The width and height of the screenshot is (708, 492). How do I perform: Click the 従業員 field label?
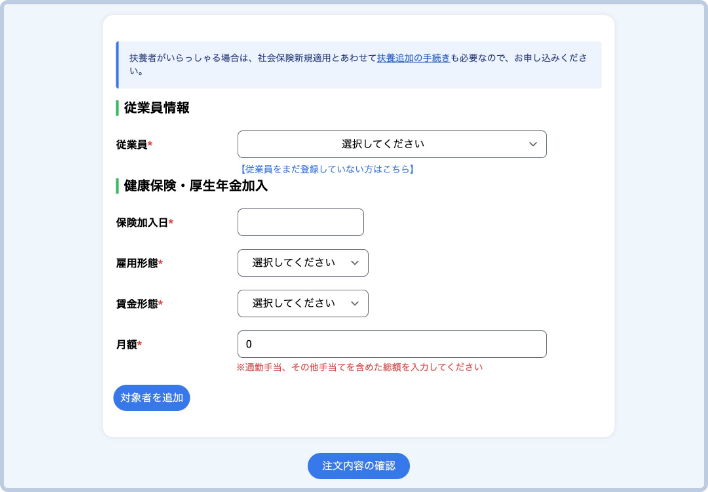pyautogui.click(x=132, y=145)
